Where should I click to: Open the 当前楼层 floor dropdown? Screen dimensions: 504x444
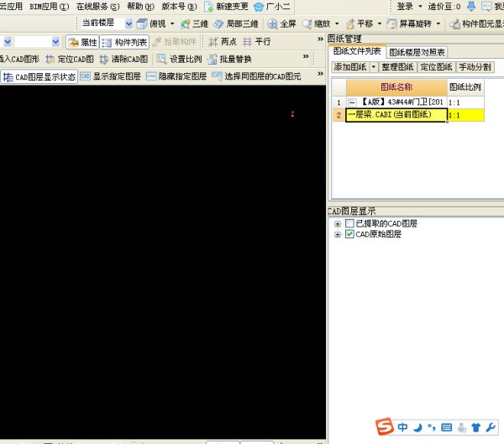pyautogui.click(x=129, y=24)
